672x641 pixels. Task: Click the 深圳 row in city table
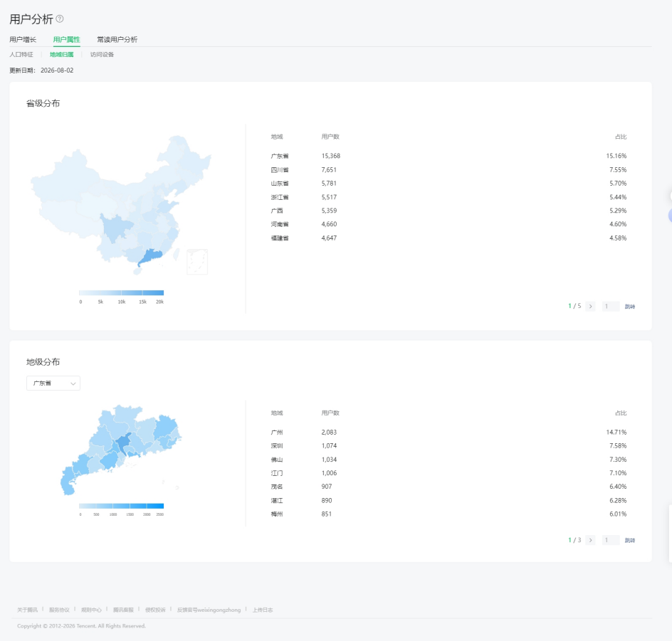pyautogui.click(x=448, y=446)
